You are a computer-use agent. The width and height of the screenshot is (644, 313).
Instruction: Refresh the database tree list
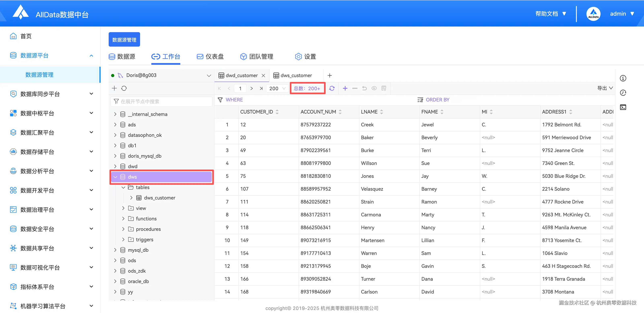124,88
